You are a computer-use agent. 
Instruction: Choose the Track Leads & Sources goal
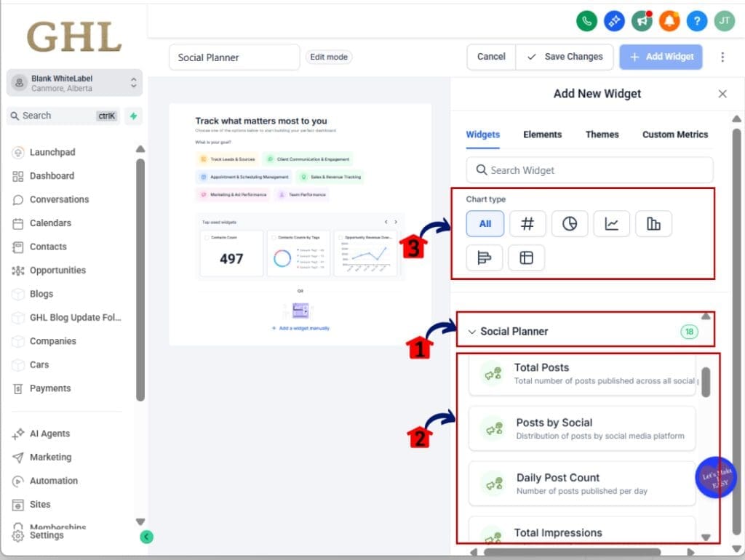228,159
